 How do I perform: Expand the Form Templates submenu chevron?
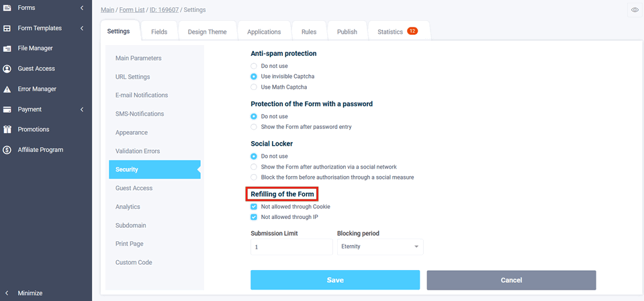pos(82,28)
